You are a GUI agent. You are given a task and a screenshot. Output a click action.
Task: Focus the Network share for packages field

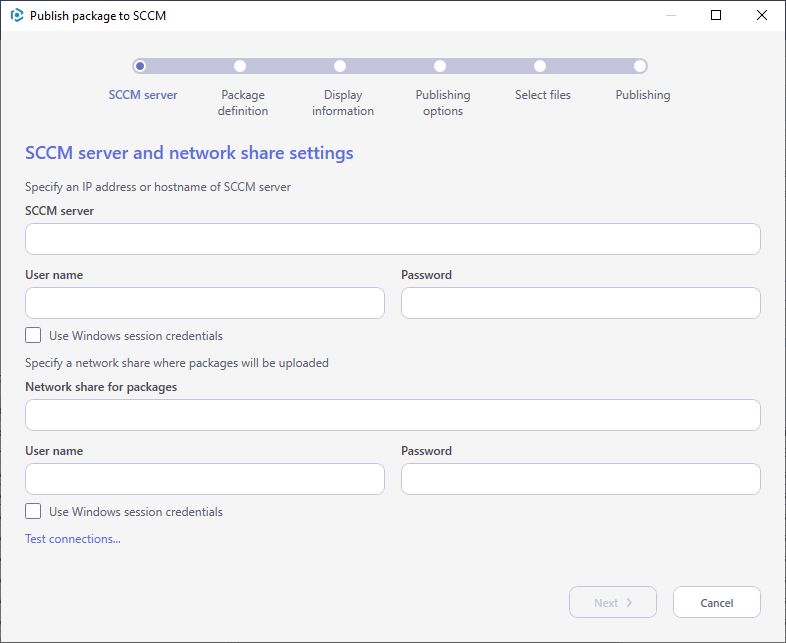pos(393,415)
